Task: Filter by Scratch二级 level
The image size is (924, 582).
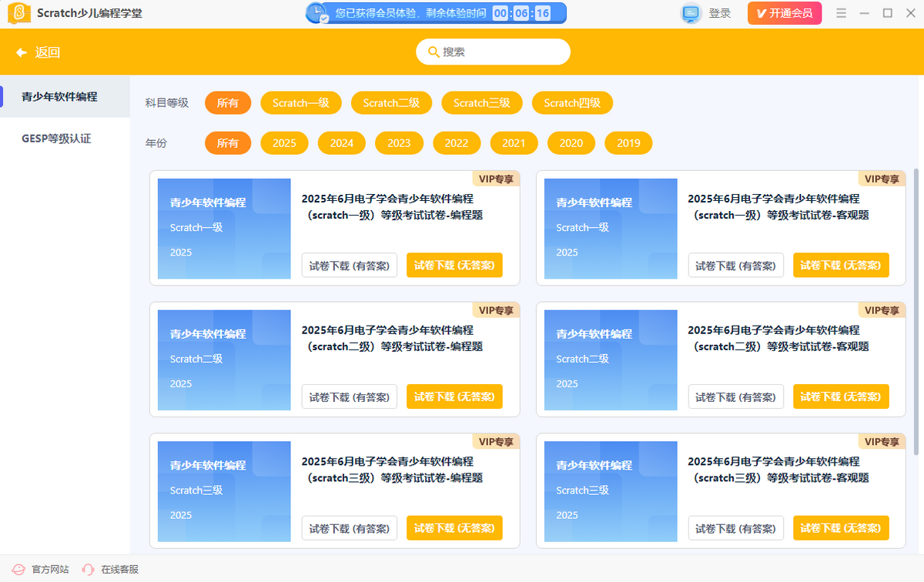Action: click(391, 102)
